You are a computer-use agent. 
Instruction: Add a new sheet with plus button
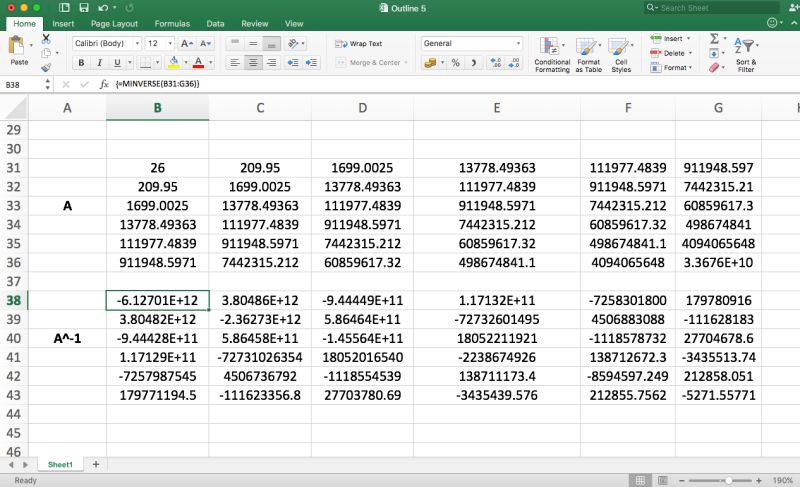pos(95,465)
